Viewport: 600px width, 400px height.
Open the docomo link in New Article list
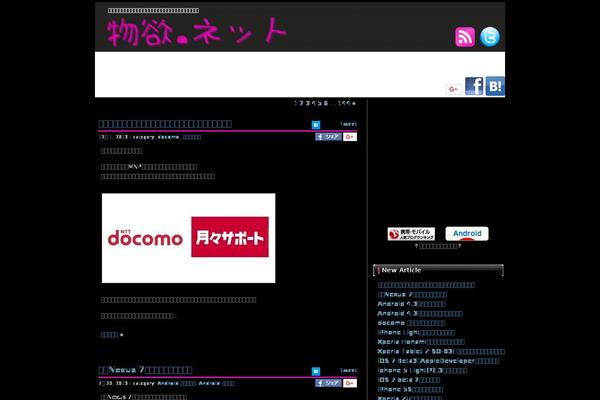pos(411,323)
